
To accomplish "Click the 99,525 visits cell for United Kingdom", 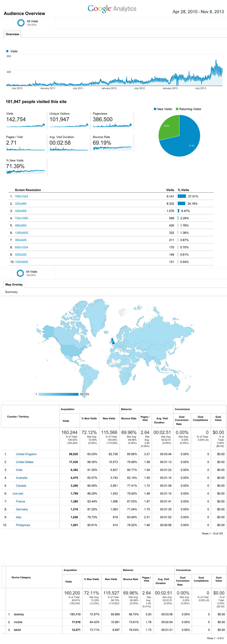I will [x=73, y=454].
